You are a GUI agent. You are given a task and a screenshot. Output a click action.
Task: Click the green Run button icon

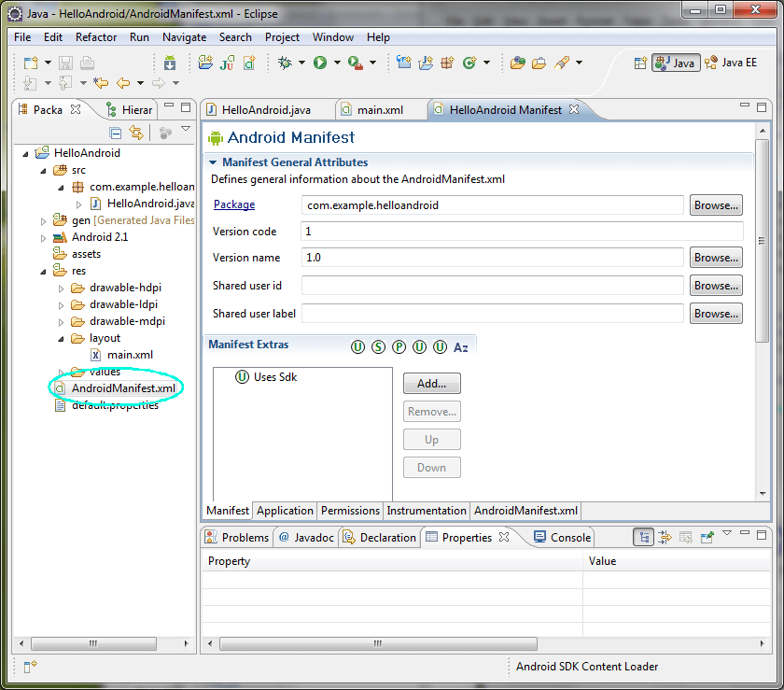(320, 63)
